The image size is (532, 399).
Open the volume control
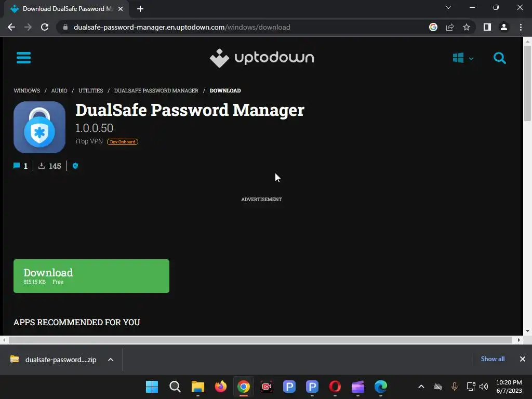(484, 387)
